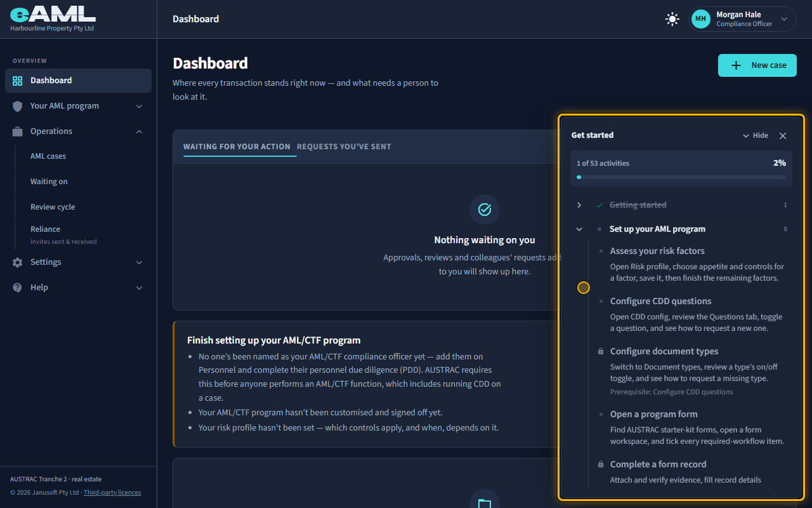
Task: Go to Review cycle in sidebar
Action: (53, 207)
